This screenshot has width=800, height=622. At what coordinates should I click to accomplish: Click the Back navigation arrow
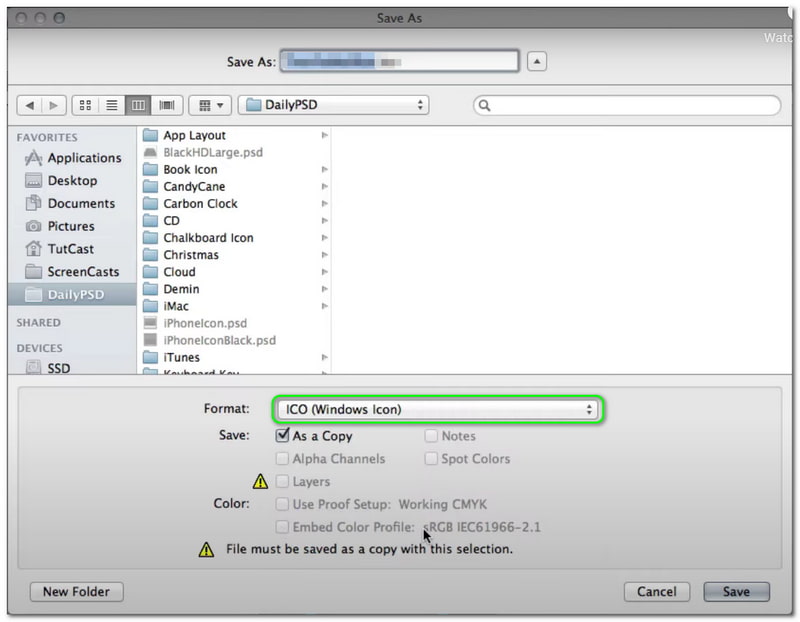[x=30, y=106]
